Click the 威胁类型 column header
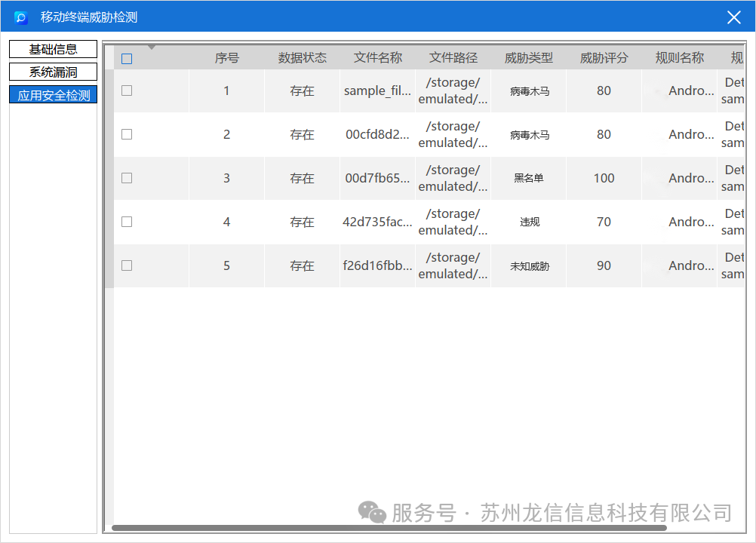The width and height of the screenshot is (756, 543). coord(528,58)
